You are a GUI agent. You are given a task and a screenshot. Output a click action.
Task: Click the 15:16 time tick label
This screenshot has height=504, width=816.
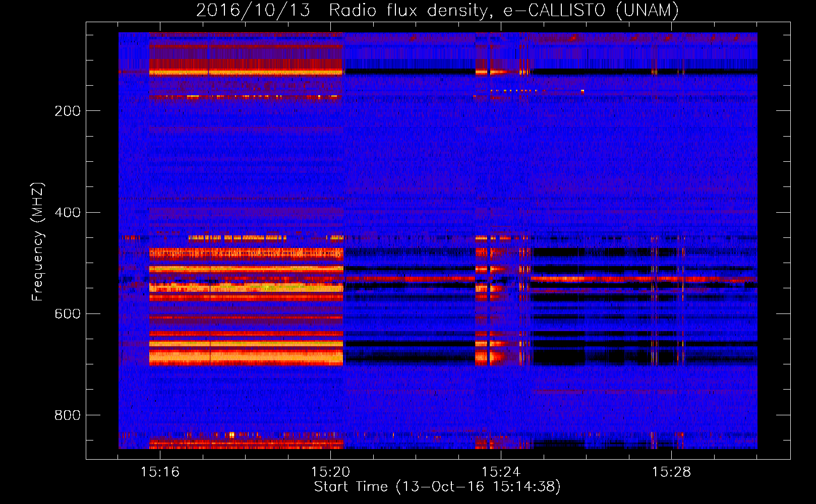pos(160,472)
